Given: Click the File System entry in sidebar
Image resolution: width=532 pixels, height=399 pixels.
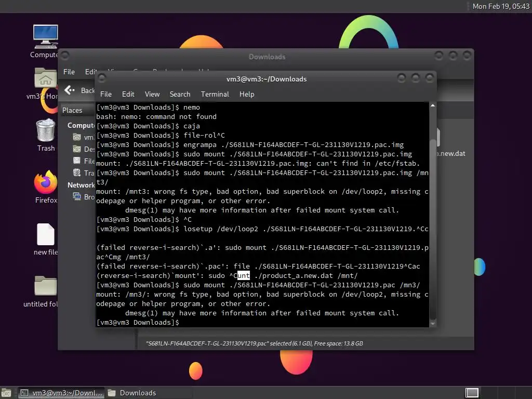Looking at the screenshot, I should pos(84,161).
